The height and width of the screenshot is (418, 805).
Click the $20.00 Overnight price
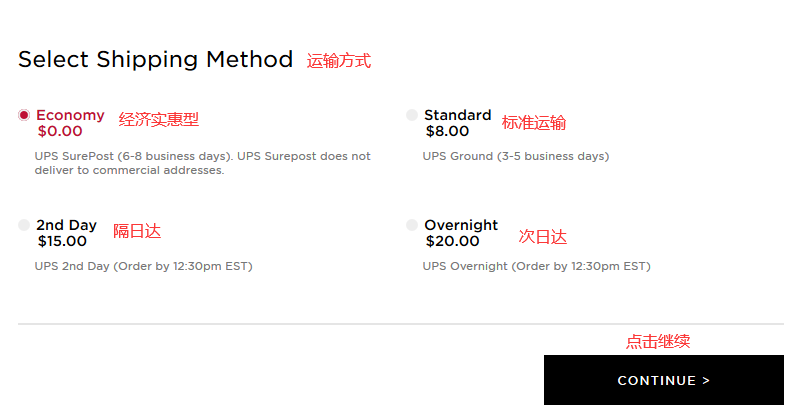point(452,241)
